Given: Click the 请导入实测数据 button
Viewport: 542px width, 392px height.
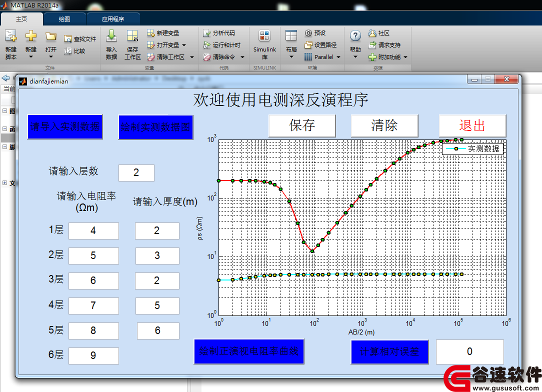Looking at the screenshot, I should (x=65, y=127).
